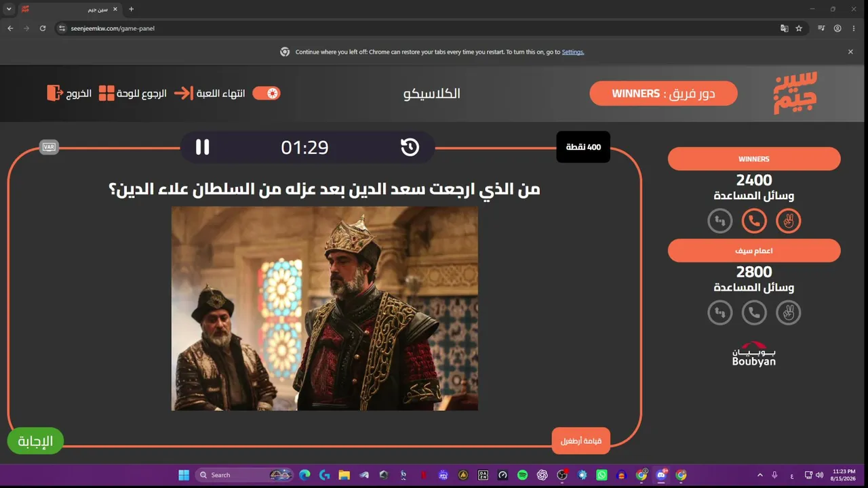Use the اعمام سيف team two-fingers lifeline
Image resolution: width=868 pixels, height=488 pixels.
pyautogui.click(x=788, y=312)
